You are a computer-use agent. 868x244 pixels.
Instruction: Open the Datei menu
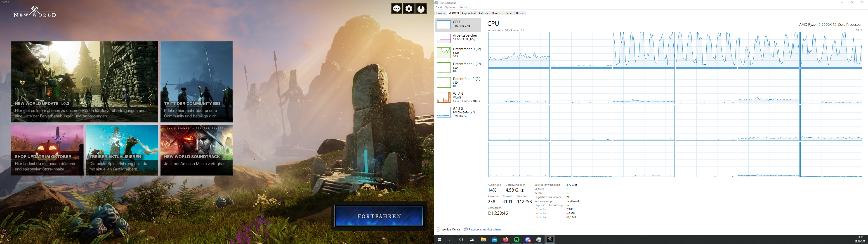438,7
